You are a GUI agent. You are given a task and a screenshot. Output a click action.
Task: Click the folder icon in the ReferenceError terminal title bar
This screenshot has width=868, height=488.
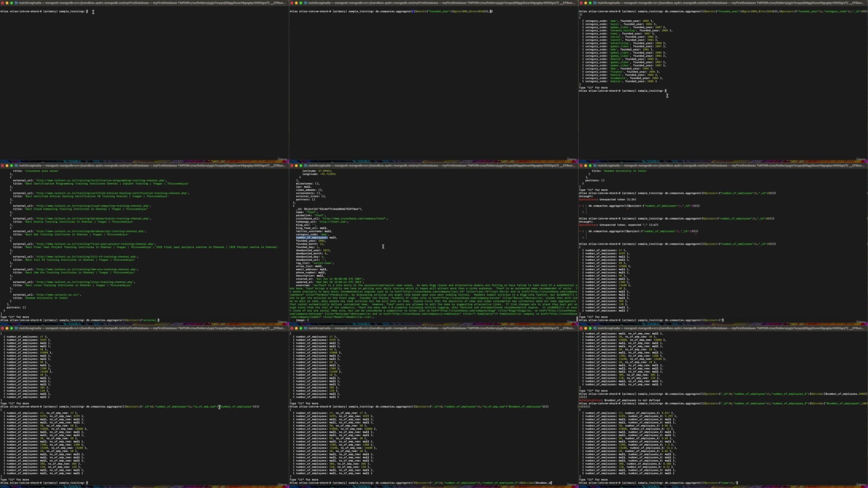[x=595, y=328]
